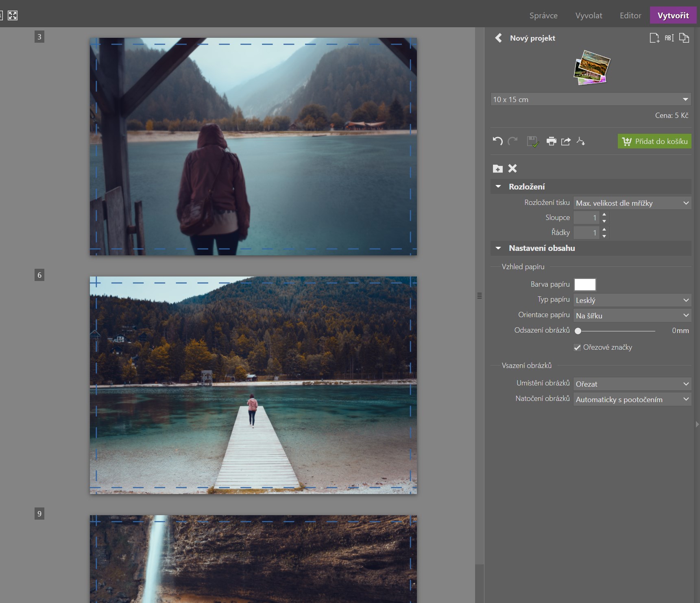This screenshot has width=700, height=603.
Task: Open the Typ papíru dropdown
Action: click(x=632, y=300)
